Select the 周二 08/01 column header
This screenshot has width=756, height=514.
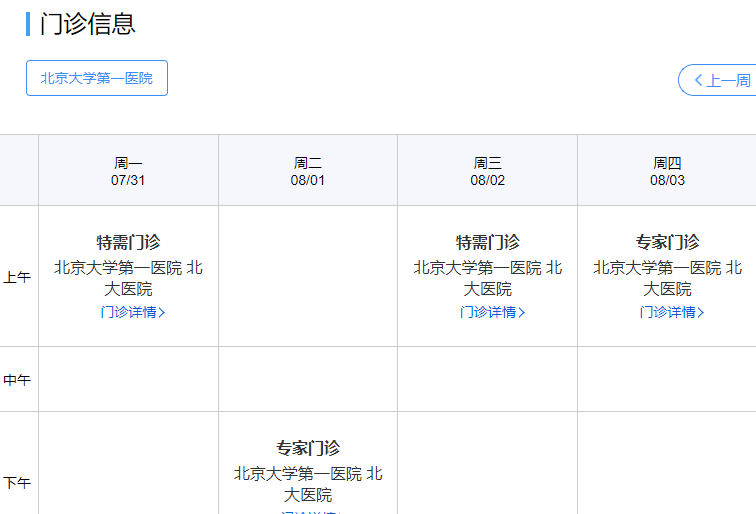pos(308,171)
